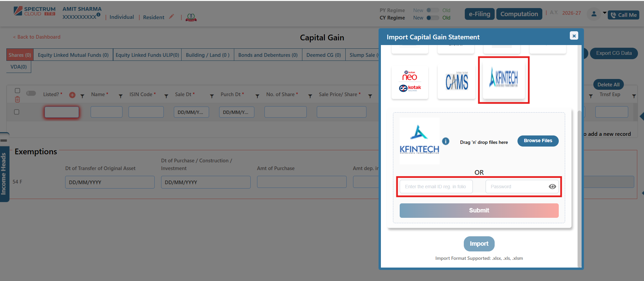Click the info icon beside KFintech logo

(445, 141)
